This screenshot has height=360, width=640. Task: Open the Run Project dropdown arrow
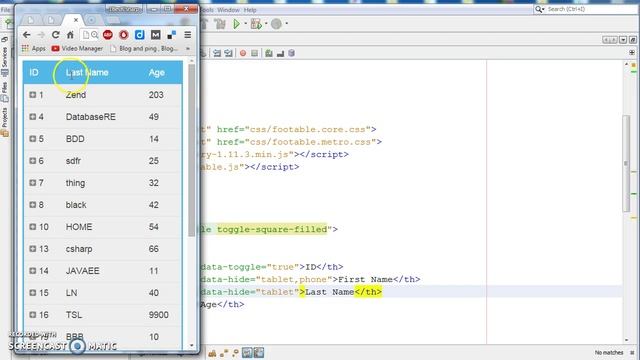(245, 24)
